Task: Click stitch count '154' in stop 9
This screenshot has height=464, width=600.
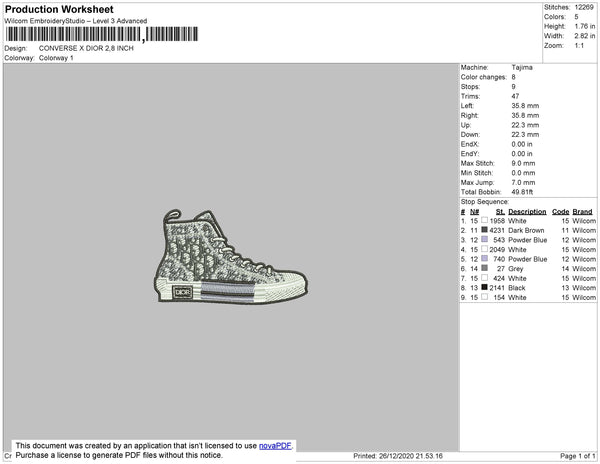Action: point(499,297)
